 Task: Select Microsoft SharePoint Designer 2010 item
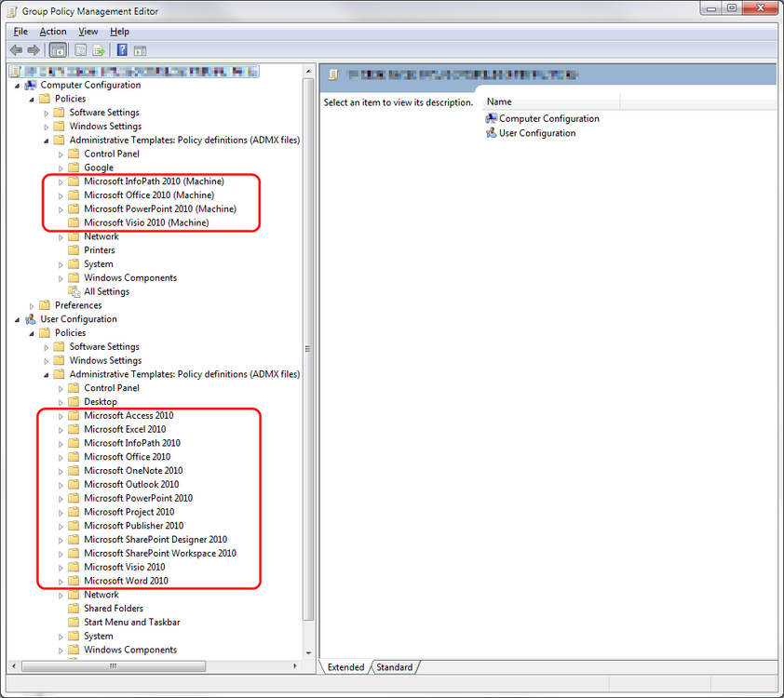tap(155, 539)
